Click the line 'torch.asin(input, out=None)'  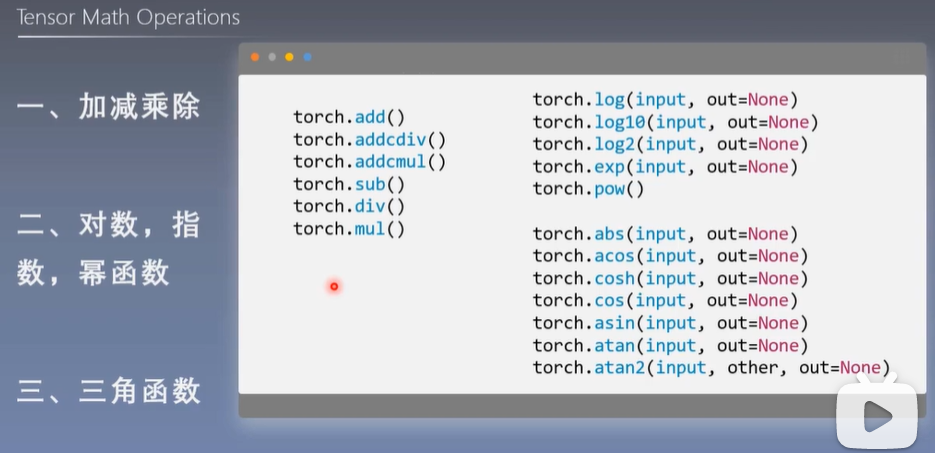[670, 323]
